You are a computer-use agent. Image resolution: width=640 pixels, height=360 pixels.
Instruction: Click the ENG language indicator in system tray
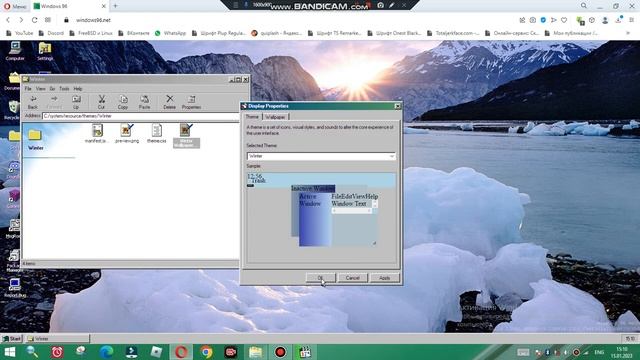[599, 352]
